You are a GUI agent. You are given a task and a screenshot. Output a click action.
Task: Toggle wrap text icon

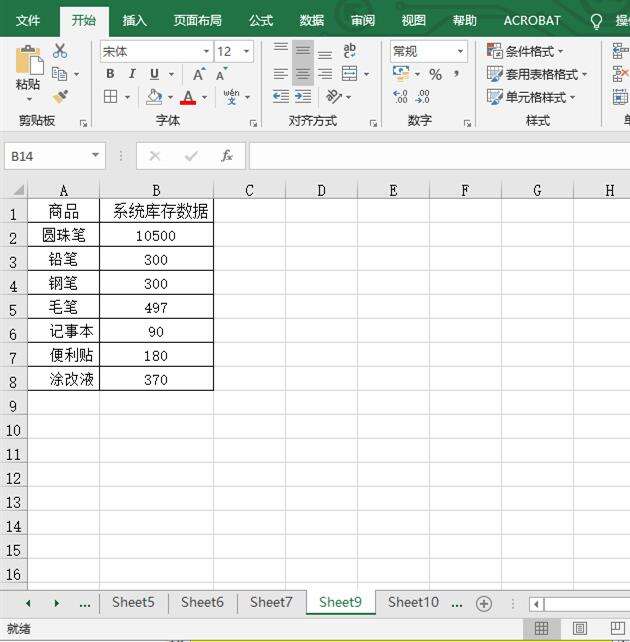point(350,51)
